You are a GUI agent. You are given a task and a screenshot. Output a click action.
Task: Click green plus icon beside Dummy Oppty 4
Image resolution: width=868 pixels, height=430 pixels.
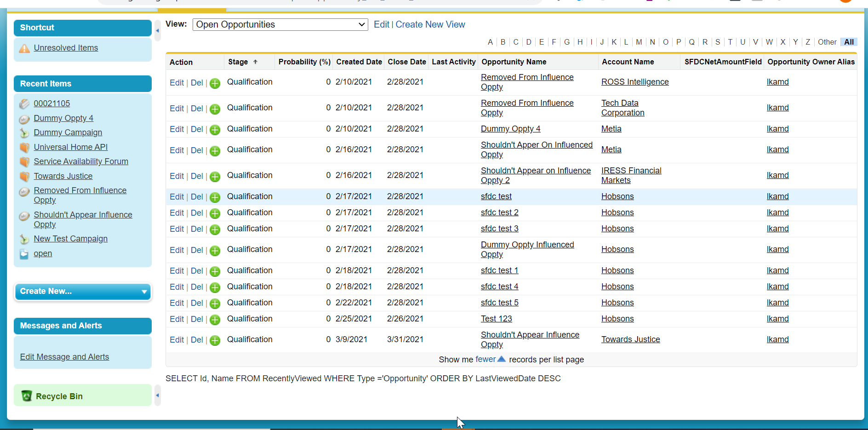coord(215,130)
